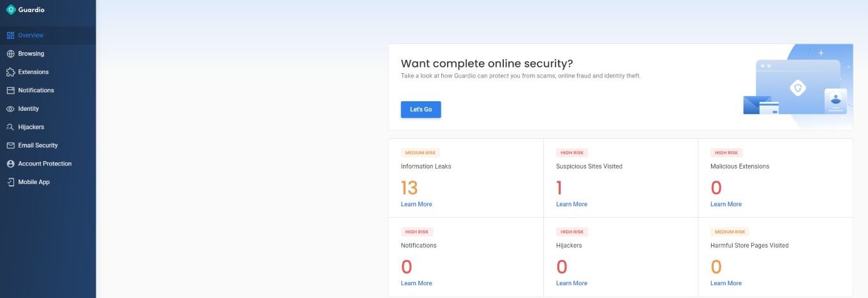
Task: Open Learn More under Information Leaks
Action: 416,204
